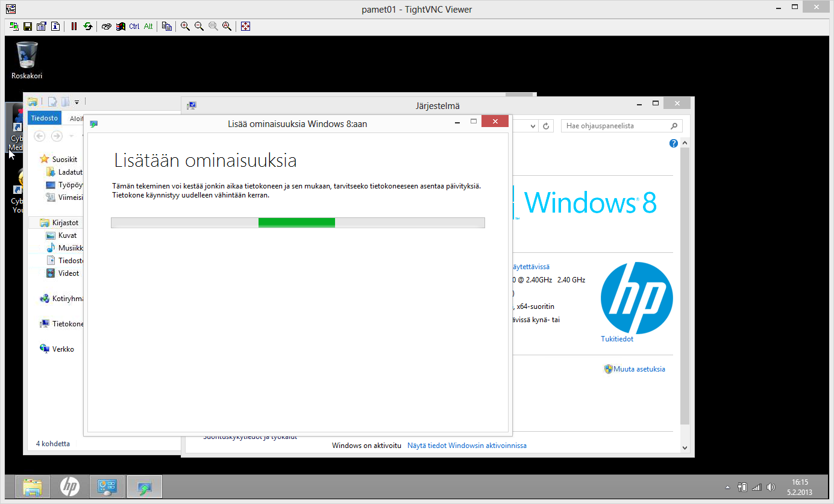Image resolution: width=834 pixels, height=504 pixels.
Task: Refresh the remote screen with green arrows icon
Action: coord(88,26)
